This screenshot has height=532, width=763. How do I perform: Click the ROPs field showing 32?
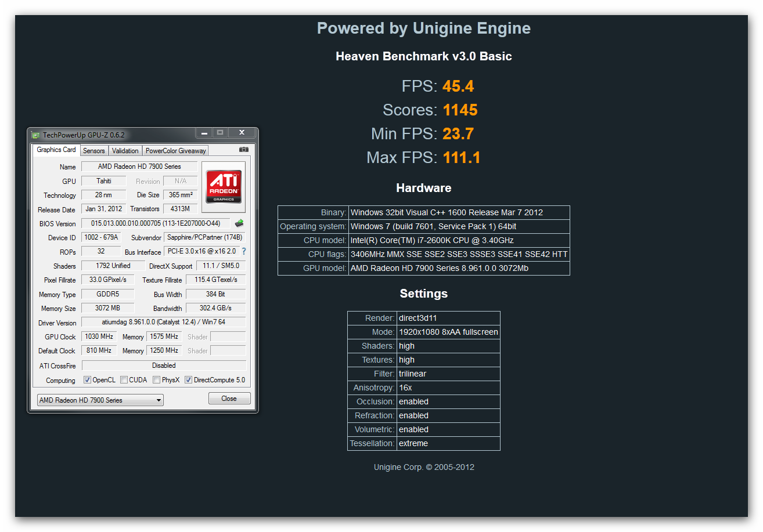click(101, 251)
